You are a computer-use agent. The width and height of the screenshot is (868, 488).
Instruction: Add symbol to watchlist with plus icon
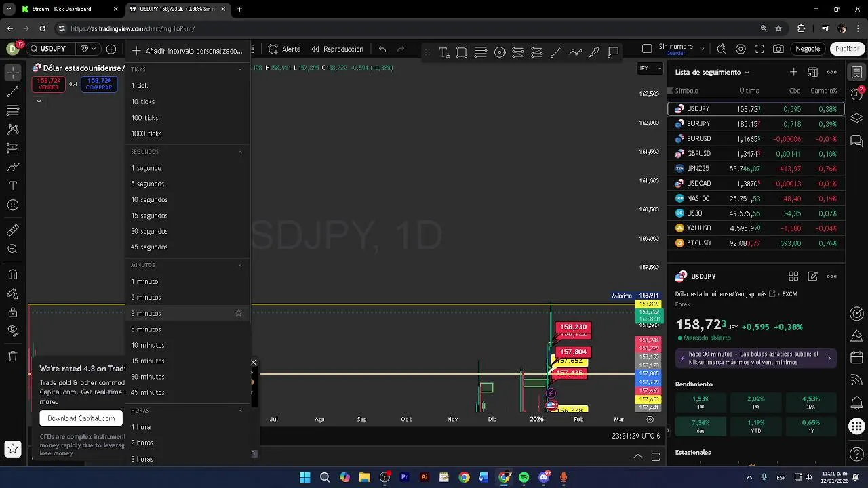(794, 72)
